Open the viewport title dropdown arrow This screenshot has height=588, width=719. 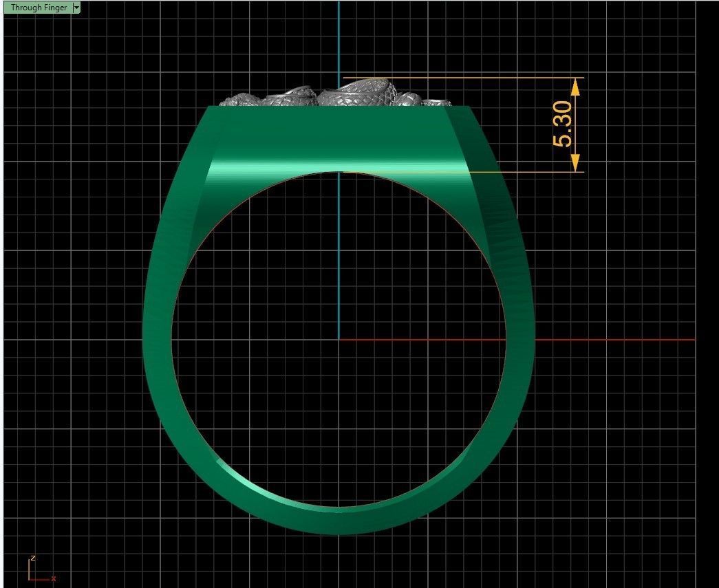[76, 8]
